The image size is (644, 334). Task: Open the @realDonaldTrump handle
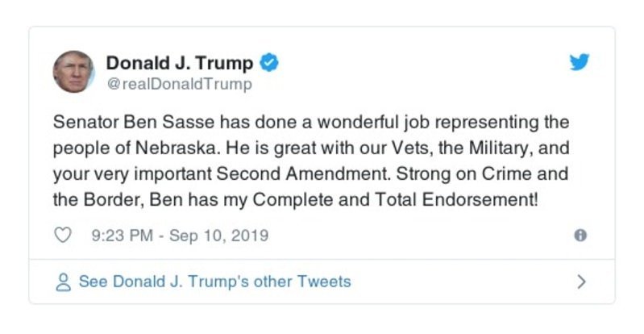click(x=179, y=84)
